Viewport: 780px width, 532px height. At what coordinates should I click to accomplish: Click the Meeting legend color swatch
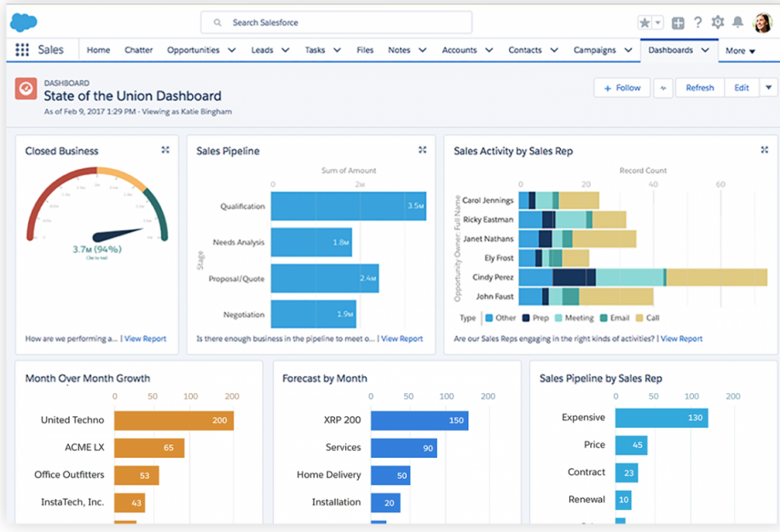[558, 318]
